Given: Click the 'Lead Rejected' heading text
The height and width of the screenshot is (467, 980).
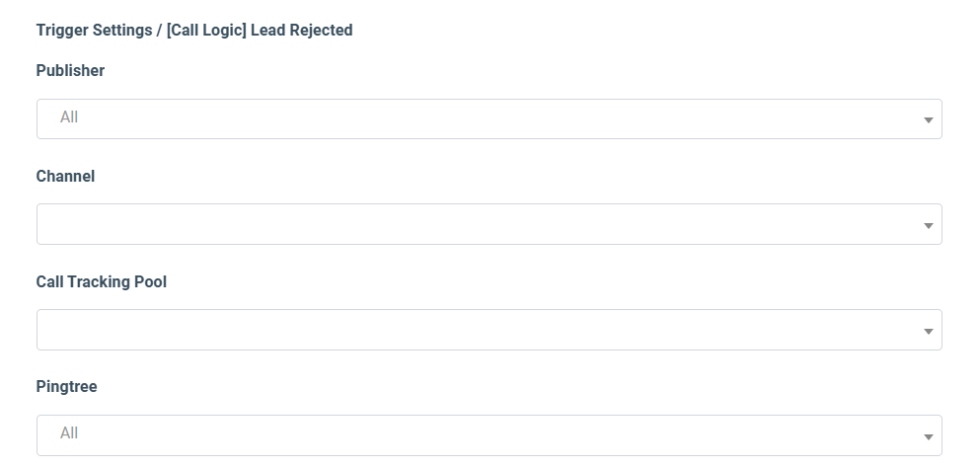Looking at the screenshot, I should [301, 31].
